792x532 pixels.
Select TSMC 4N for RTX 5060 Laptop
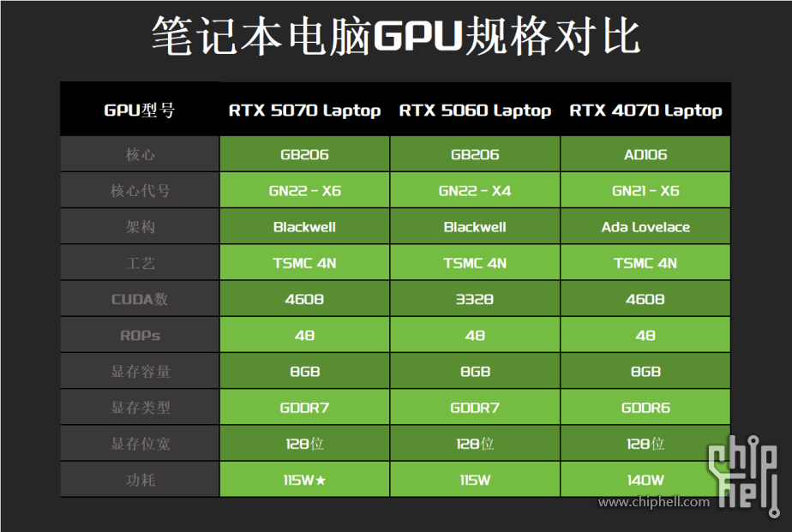tap(475, 263)
